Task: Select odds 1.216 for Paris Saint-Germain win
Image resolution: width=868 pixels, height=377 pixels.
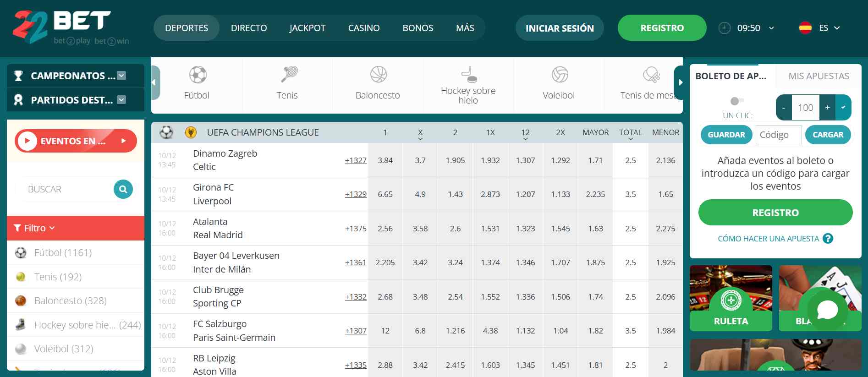Action: click(x=455, y=331)
